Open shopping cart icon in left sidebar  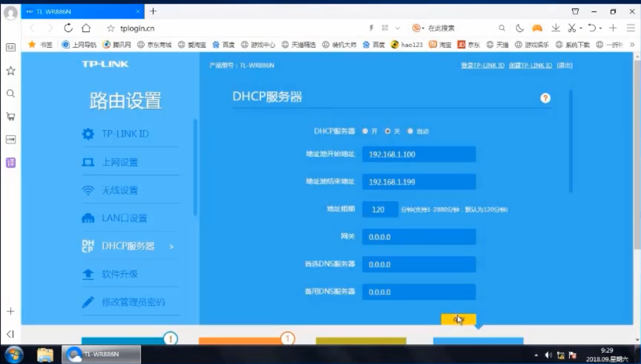point(10,117)
